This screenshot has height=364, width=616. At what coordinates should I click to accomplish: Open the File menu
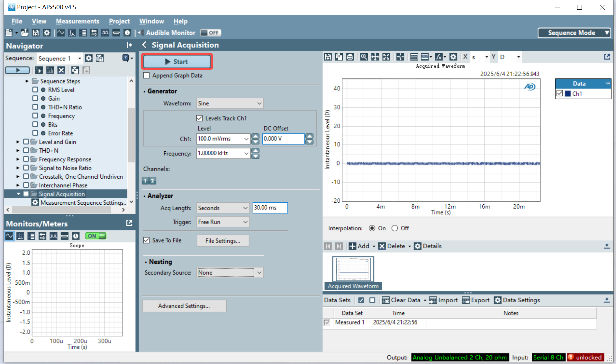coord(17,21)
